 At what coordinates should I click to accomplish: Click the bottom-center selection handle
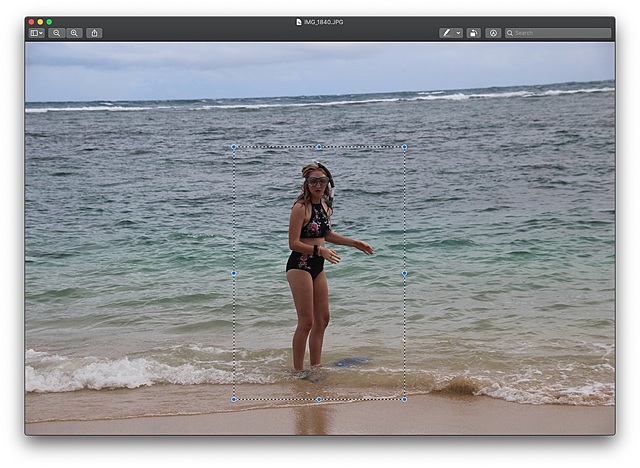tap(319, 399)
